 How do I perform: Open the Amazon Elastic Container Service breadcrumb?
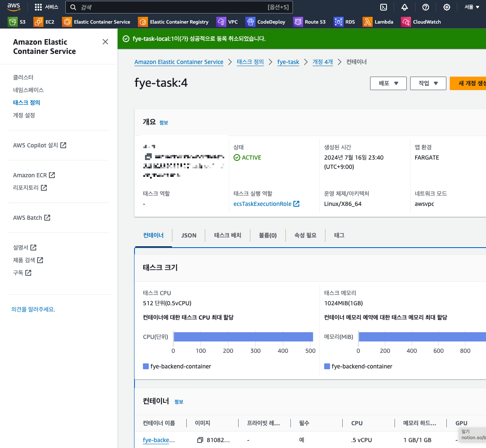[x=179, y=62]
